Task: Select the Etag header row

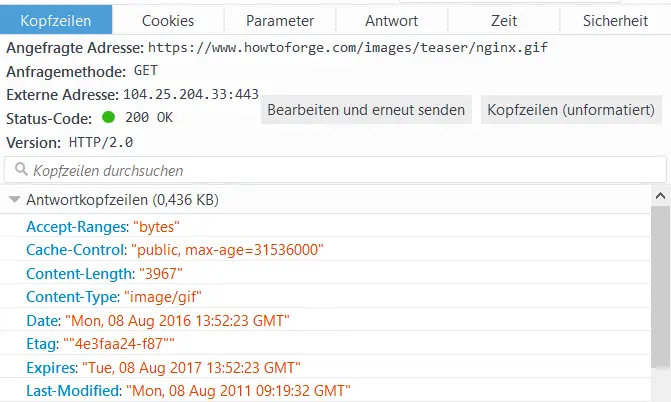Action: [x=325, y=344]
